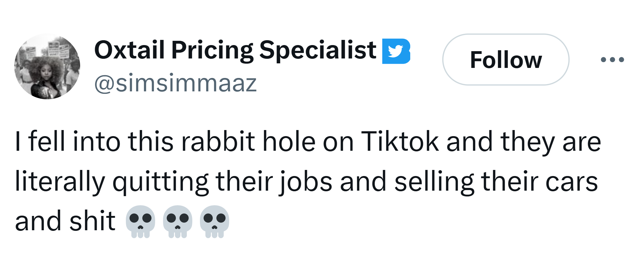This screenshot has height=254, width=644.
Task: Click "and shit" on the last line
Action: click(65, 221)
